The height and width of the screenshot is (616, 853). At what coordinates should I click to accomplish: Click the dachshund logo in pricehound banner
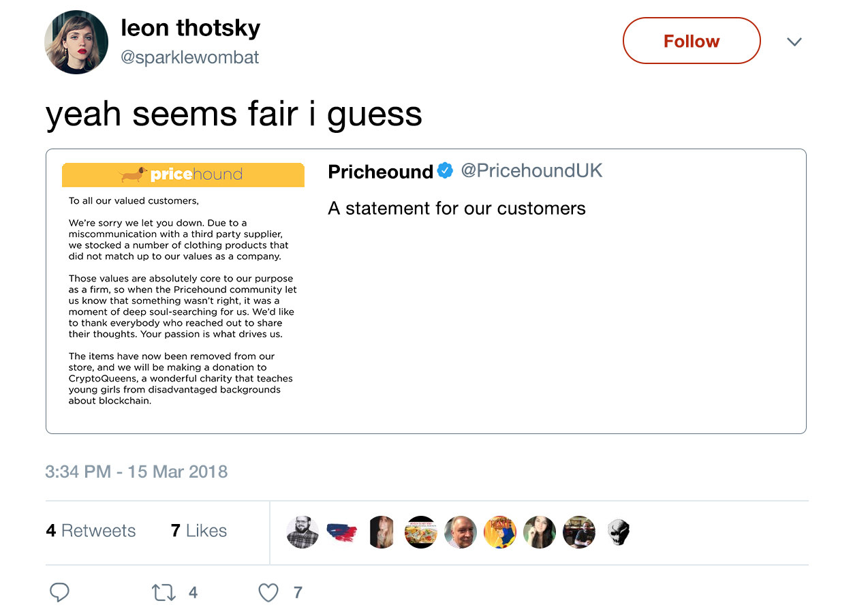coord(134,174)
